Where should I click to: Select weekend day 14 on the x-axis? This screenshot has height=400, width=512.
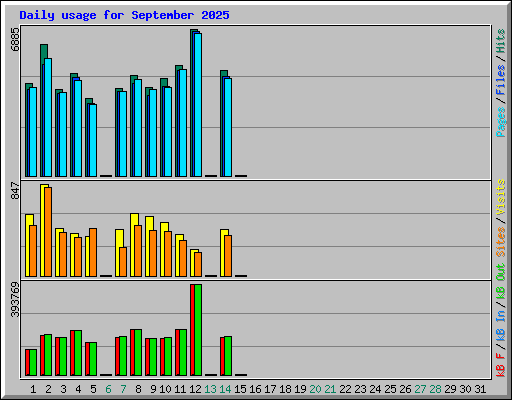tap(225, 389)
